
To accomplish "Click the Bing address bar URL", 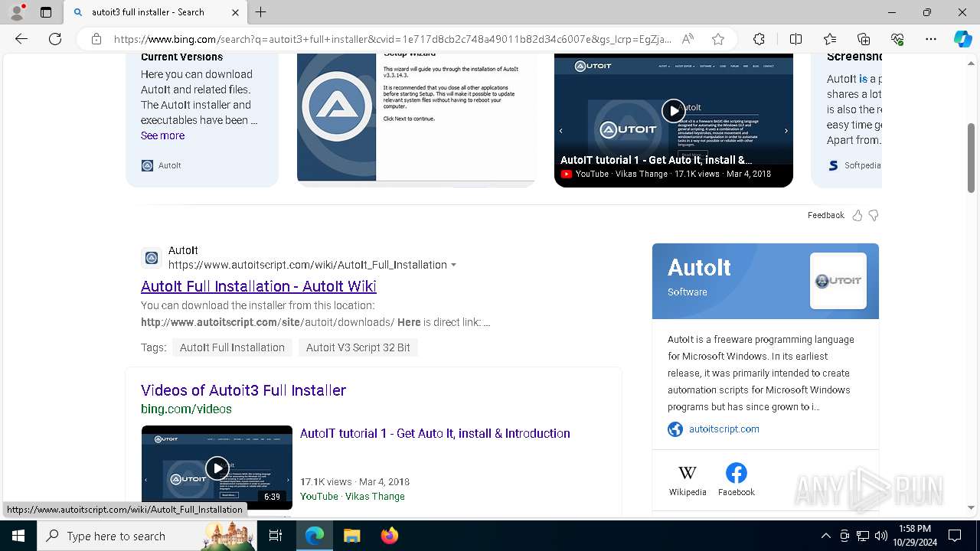I will point(392,39).
